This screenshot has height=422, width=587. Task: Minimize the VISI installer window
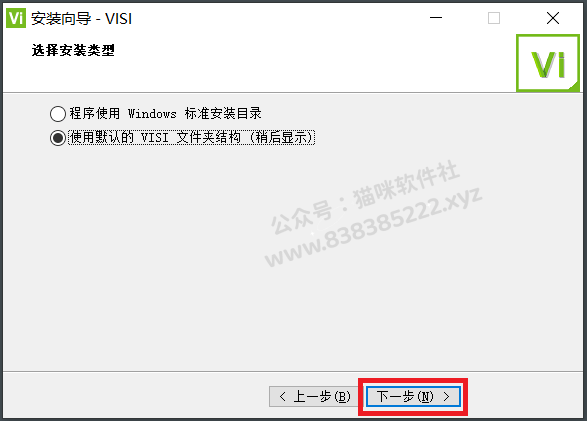436,18
